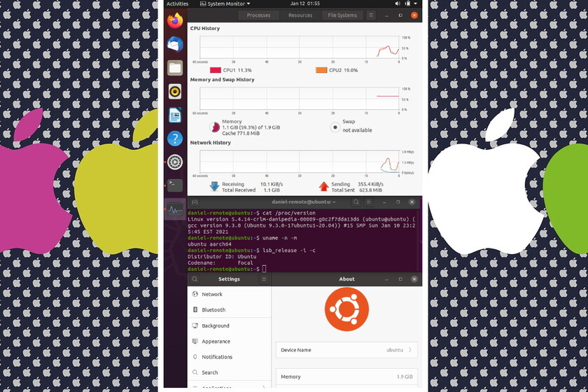Select Background in Settings sidebar
588x392 pixels.
click(x=229, y=326)
